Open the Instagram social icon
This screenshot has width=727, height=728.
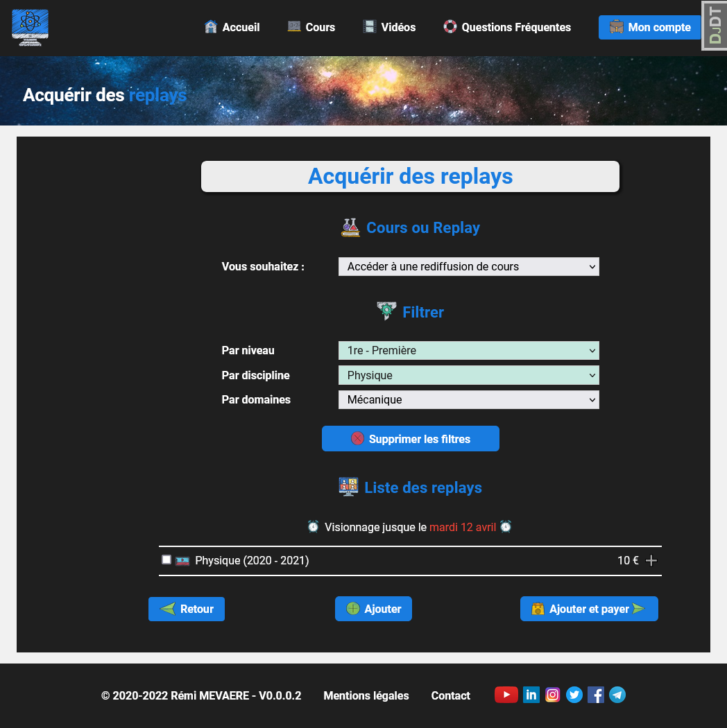click(x=553, y=695)
